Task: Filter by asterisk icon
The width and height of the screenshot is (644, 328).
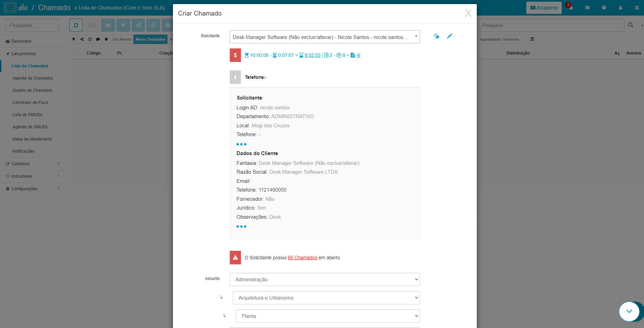Action: tap(106, 39)
